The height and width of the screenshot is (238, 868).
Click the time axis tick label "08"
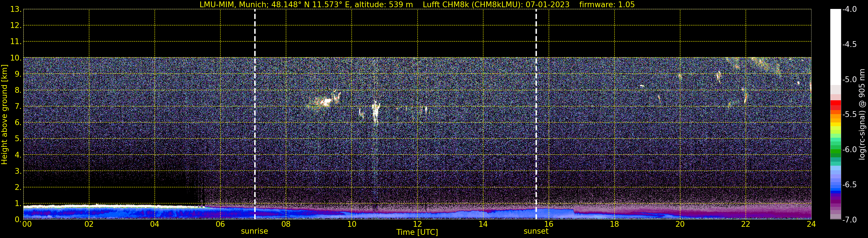pos(286,224)
